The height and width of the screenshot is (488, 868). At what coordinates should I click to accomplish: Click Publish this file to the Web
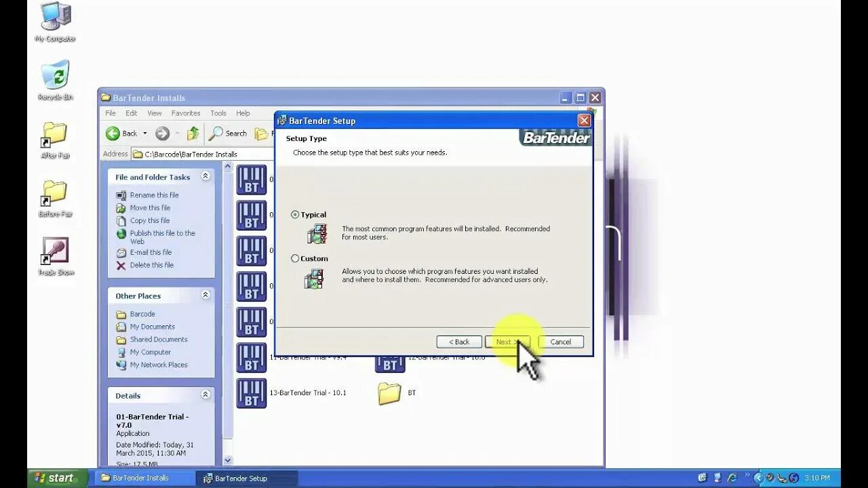pyautogui.click(x=162, y=237)
